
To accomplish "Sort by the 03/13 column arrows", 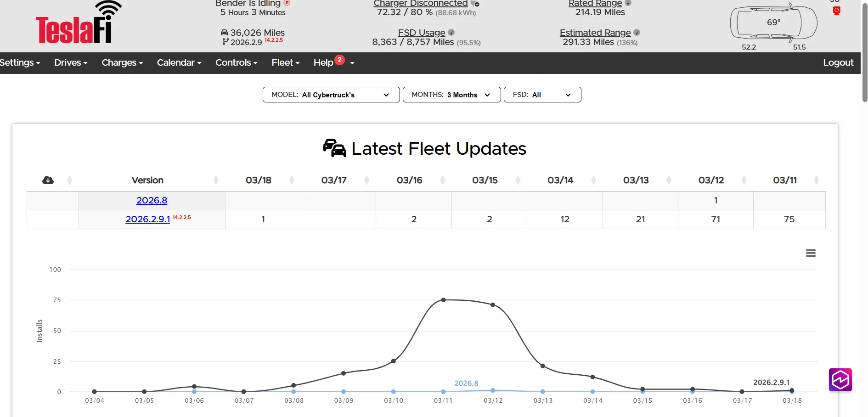I will 669,180.
